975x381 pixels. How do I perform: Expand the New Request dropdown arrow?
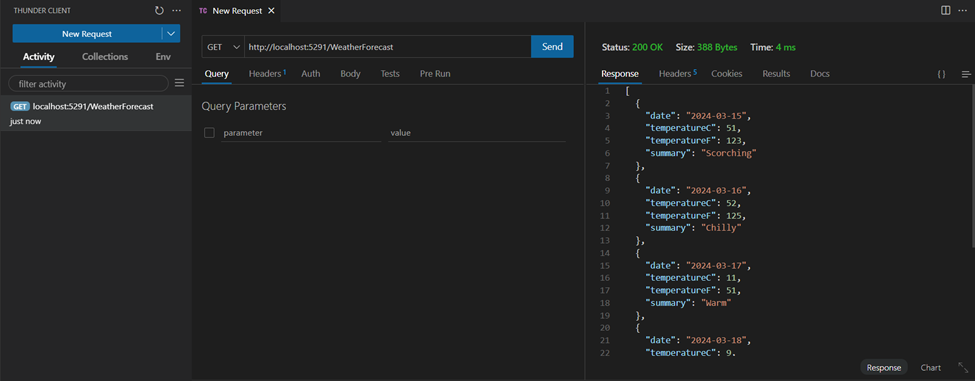coord(171,34)
